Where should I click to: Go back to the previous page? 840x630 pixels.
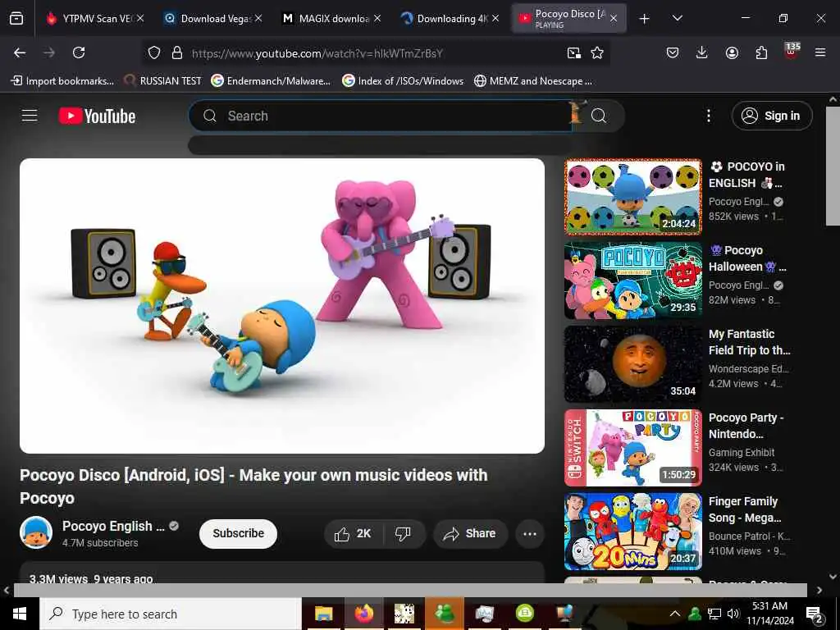(20, 53)
